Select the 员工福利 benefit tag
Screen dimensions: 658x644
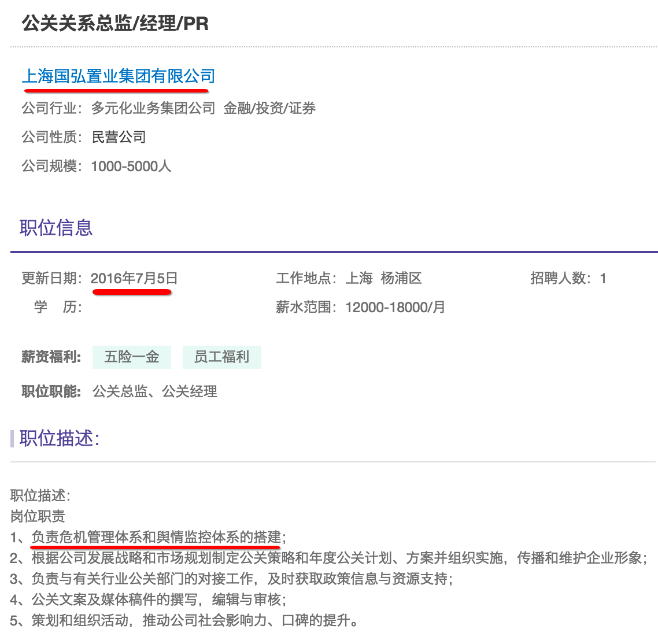[x=221, y=357]
